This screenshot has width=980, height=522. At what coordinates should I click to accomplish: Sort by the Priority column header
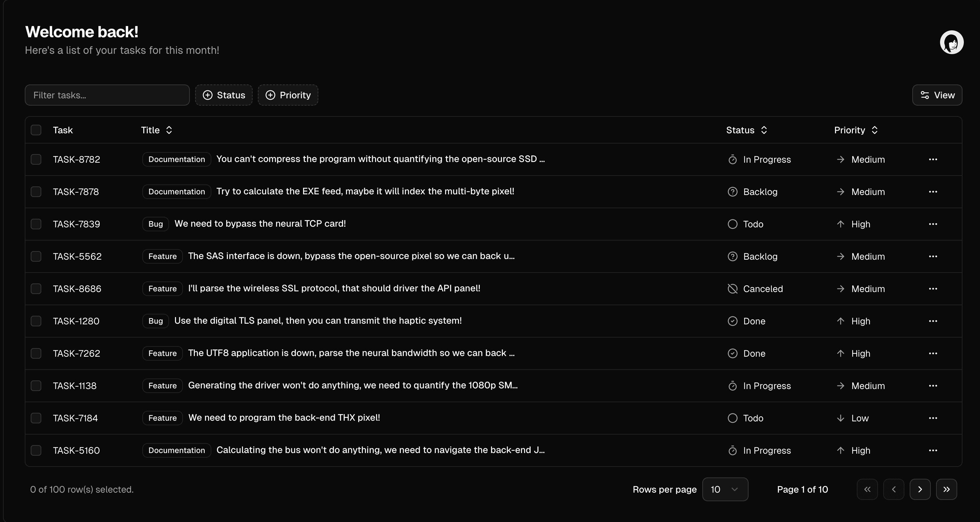(x=856, y=130)
